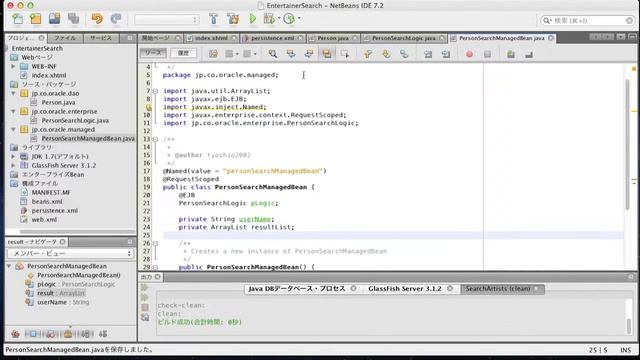This screenshot has height=360, width=640.
Task: Collapse PersonSearchManagedBean node in navigator
Action: point(9,266)
